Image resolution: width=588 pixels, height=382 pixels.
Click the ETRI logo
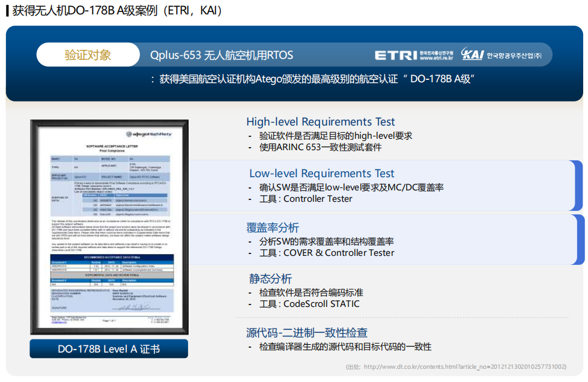click(x=395, y=55)
